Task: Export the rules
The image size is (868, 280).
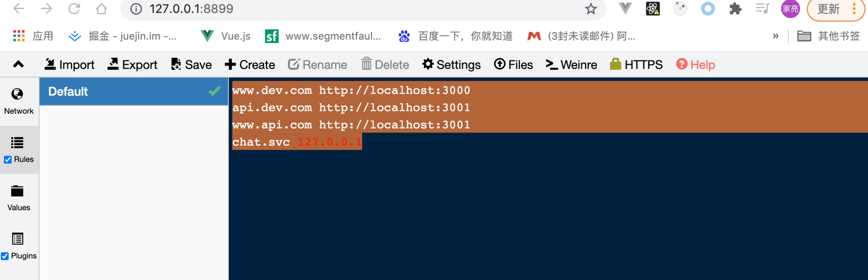Action: tap(132, 64)
